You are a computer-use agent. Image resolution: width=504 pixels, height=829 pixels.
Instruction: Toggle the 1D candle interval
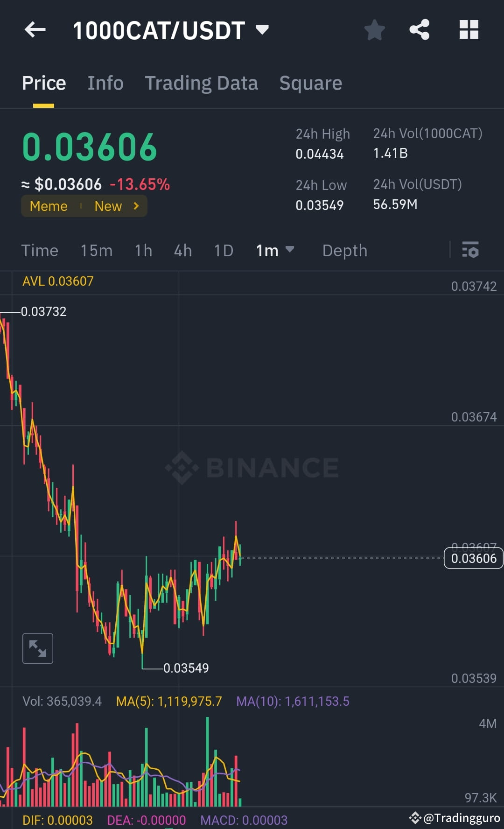coord(223,251)
